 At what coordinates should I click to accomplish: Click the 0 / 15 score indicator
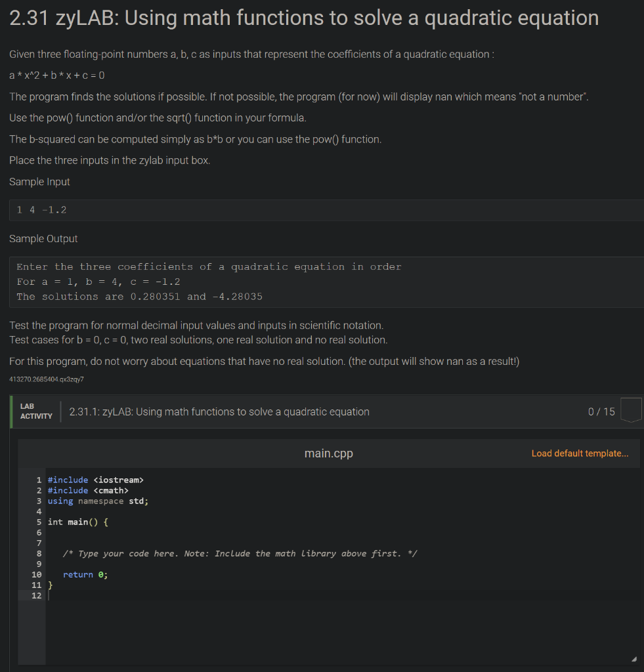(x=601, y=412)
